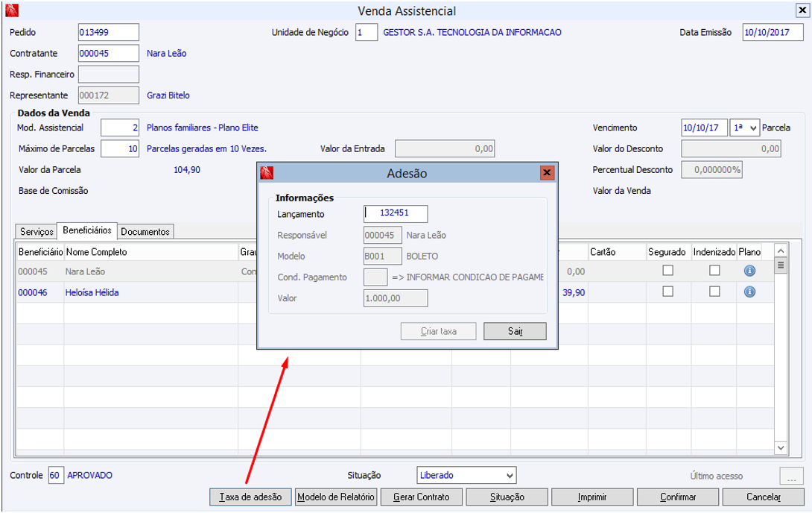The width and height of the screenshot is (812, 513).
Task: Click the Contratante code field
Action: (x=109, y=53)
